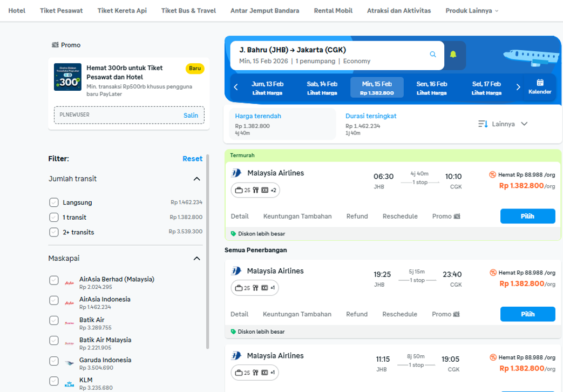Open the Kalender date picker icon
The height and width of the screenshot is (392, 563).
point(540,86)
